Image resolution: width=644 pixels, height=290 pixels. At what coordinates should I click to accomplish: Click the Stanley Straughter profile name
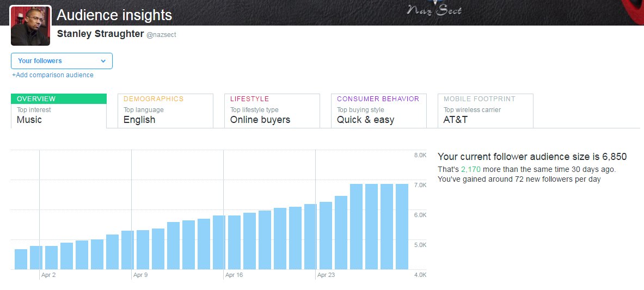click(x=100, y=34)
